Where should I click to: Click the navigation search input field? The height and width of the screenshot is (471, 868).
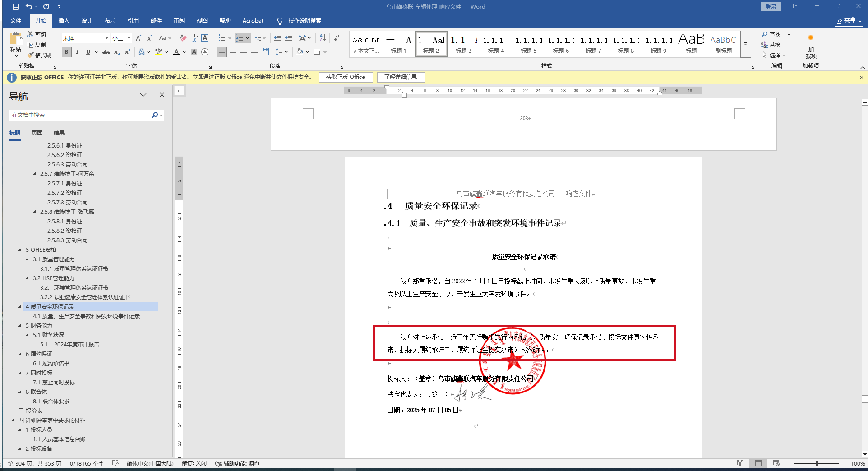[x=81, y=115]
